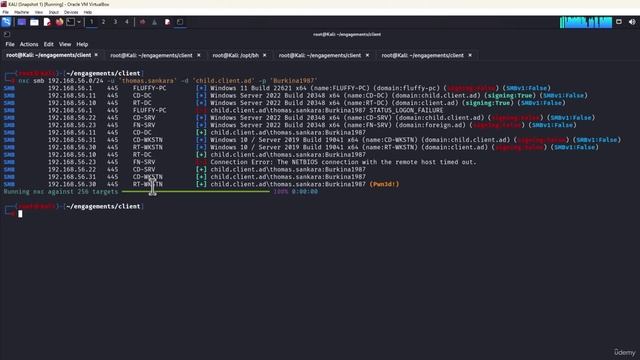Screen dimensions: 640x360
Task: Click 192.168.56.0/24 in the command
Action: 76,81
